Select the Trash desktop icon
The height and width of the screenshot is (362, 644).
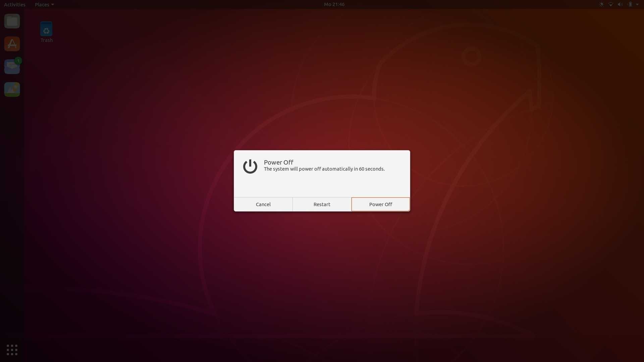click(x=46, y=32)
